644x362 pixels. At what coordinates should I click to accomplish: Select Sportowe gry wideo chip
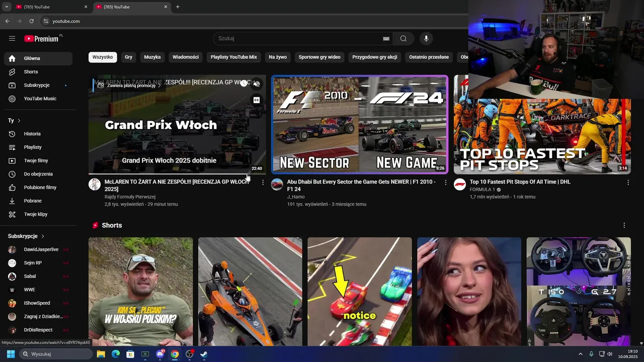pyautogui.click(x=319, y=57)
